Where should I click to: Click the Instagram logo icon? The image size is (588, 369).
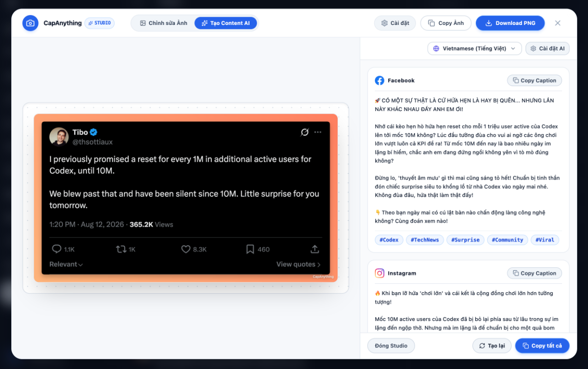click(x=379, y=273)
